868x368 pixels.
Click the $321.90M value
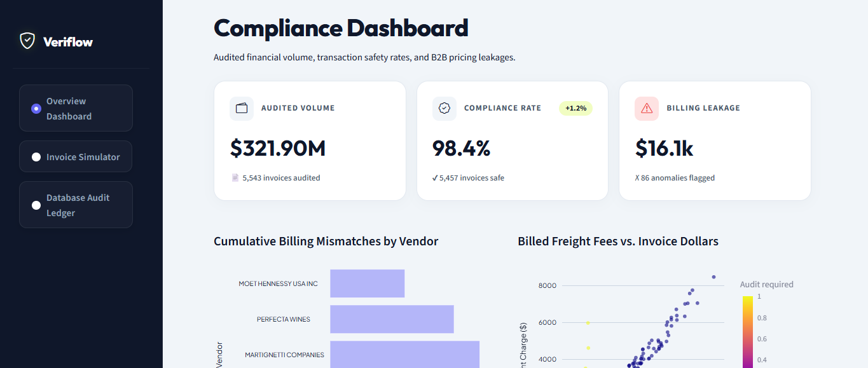coord(278,148)
